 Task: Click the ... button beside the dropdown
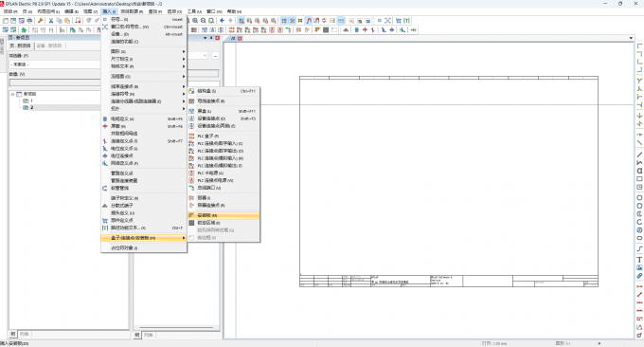215,56
